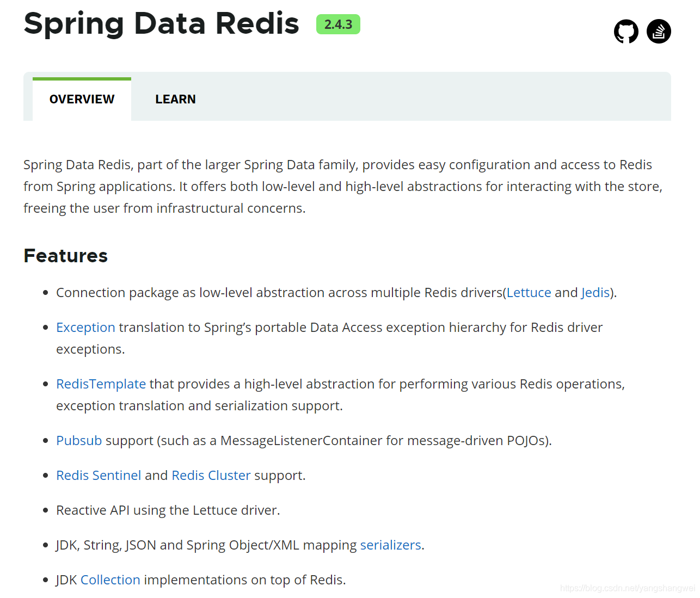700x598 pixels.
Task: Open the Redis Cluster link
Action: [211, 476]
